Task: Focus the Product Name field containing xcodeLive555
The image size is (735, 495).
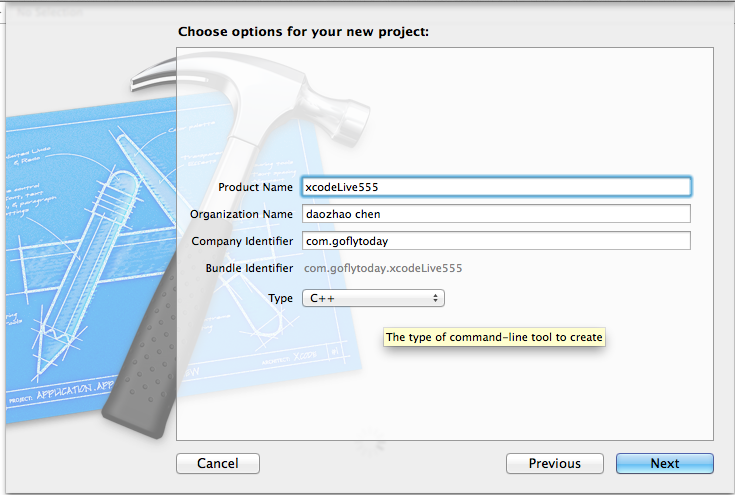Action: [496, 187]
